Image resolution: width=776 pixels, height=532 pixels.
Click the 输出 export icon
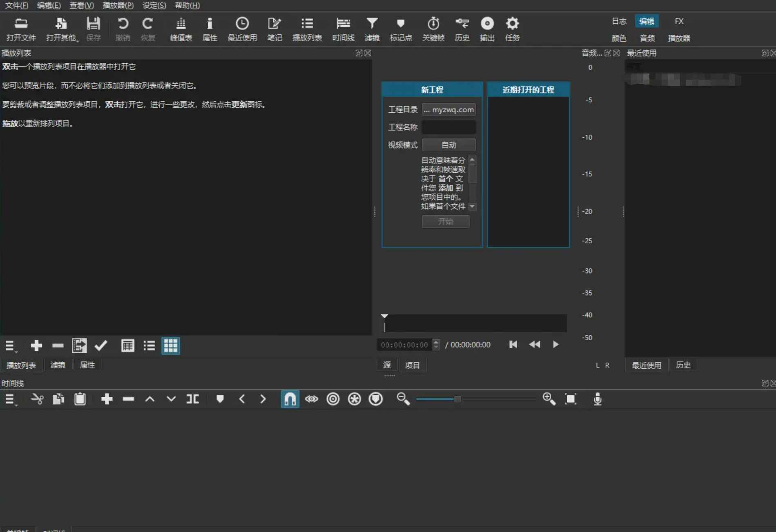pyautogui.click(x=487, y=29)
